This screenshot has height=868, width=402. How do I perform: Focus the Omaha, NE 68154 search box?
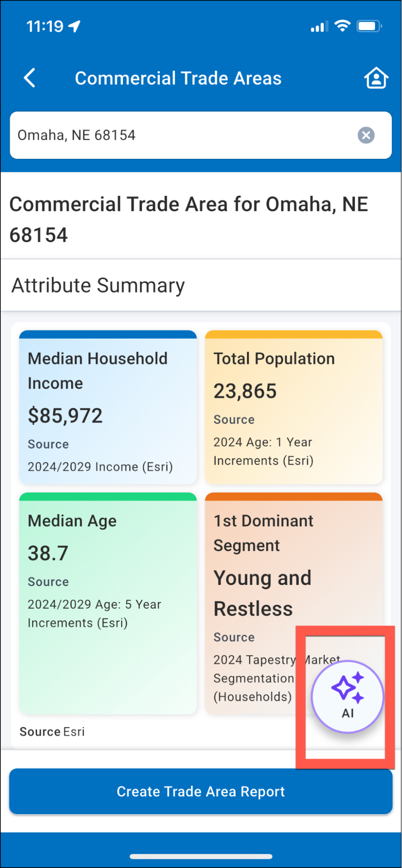pos(182,135)
